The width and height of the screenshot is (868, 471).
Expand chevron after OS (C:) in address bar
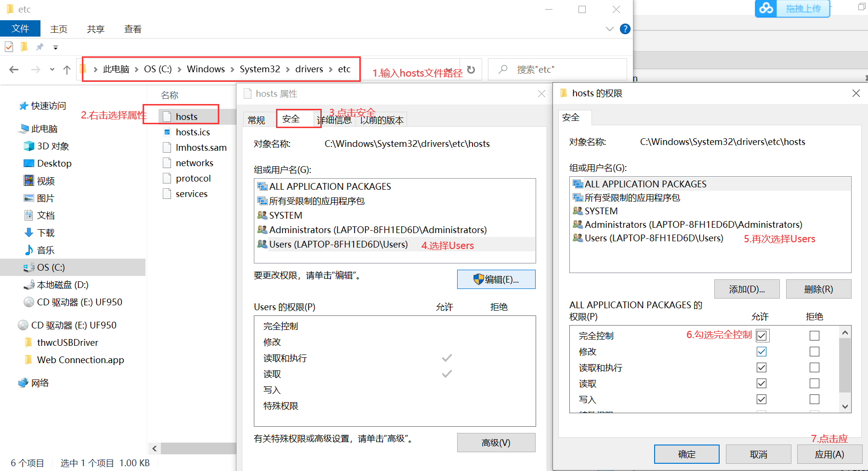point(179,69)
